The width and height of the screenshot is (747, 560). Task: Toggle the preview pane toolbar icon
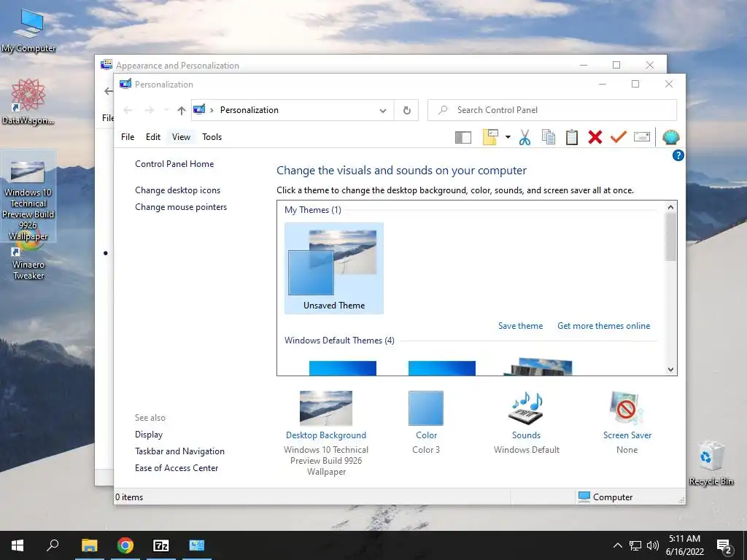click(x=462, y=138)
